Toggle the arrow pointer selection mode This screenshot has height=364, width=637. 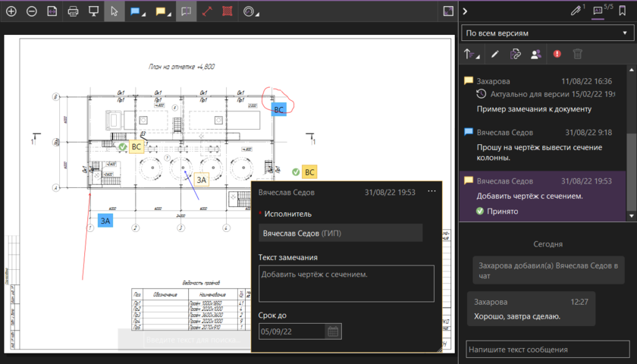coord(115,12)
